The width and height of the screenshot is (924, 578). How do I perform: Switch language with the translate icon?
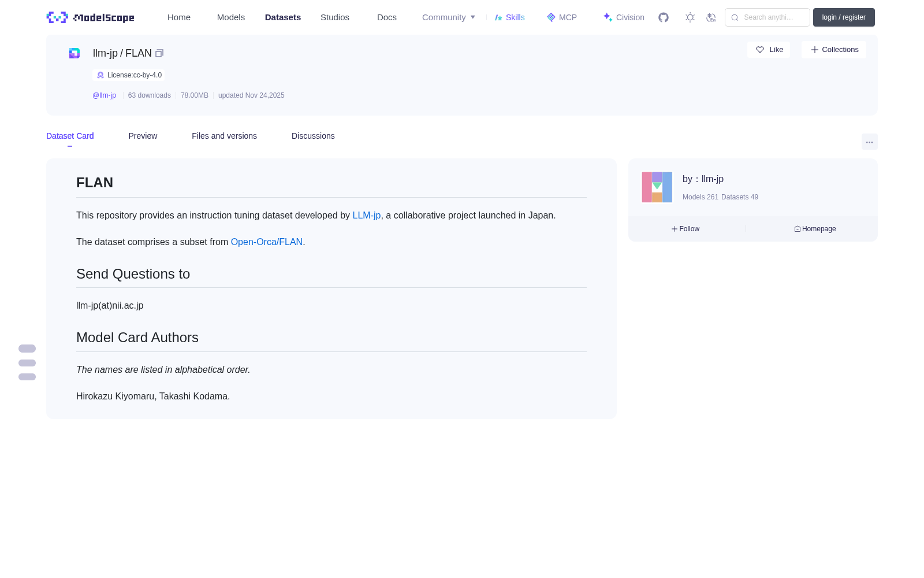pos(711,17)
